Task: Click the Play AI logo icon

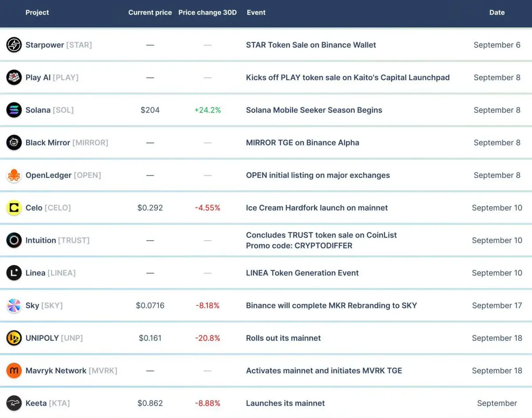Action: (14, 78)
